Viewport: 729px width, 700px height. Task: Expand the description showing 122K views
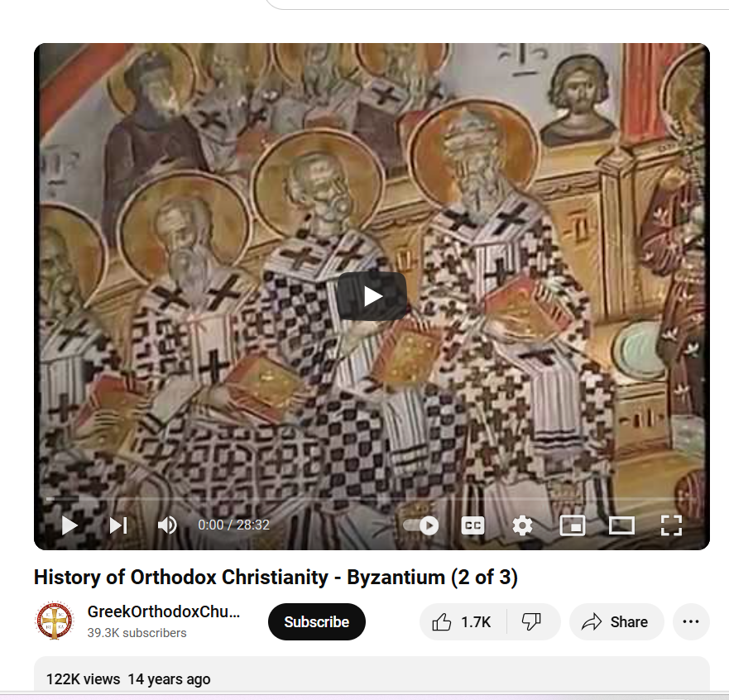[372, 677]
